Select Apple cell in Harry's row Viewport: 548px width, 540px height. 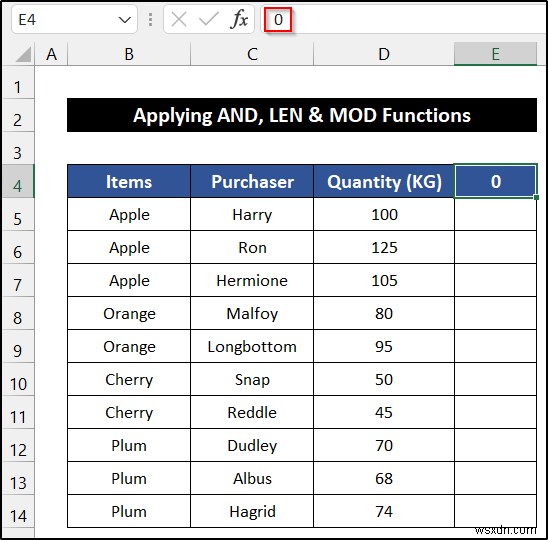coord(129,214)
